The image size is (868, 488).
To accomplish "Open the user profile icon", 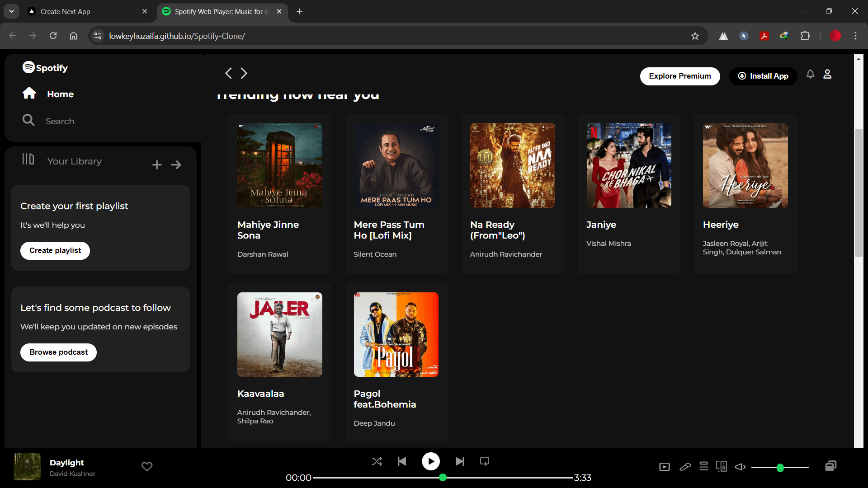I will [827, 74].
